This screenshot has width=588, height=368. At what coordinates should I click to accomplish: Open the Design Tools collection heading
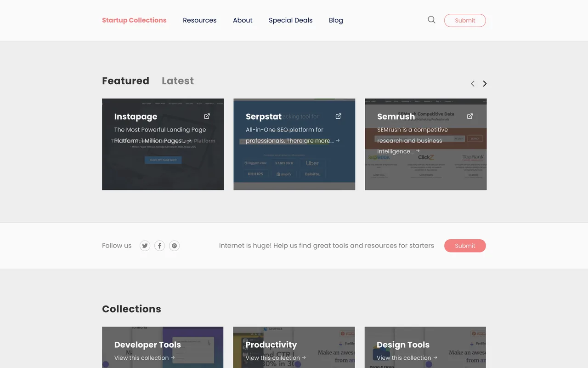coord(403,345)
